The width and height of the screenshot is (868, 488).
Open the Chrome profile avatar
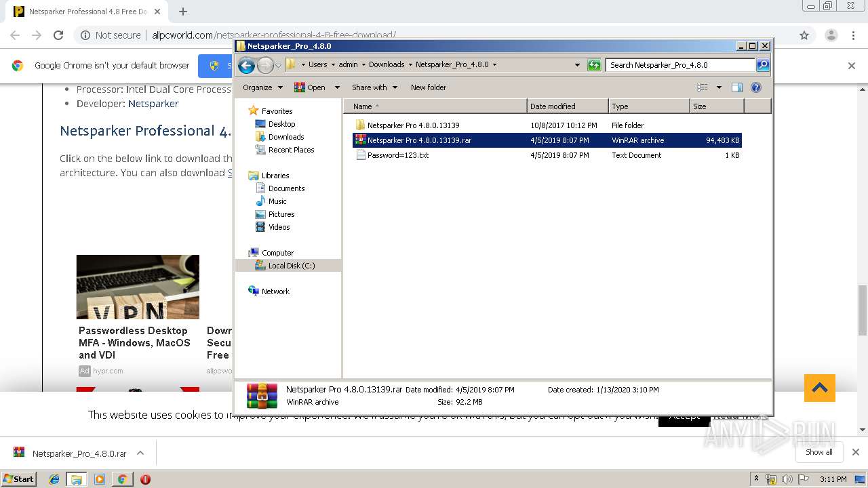point(831,35)
